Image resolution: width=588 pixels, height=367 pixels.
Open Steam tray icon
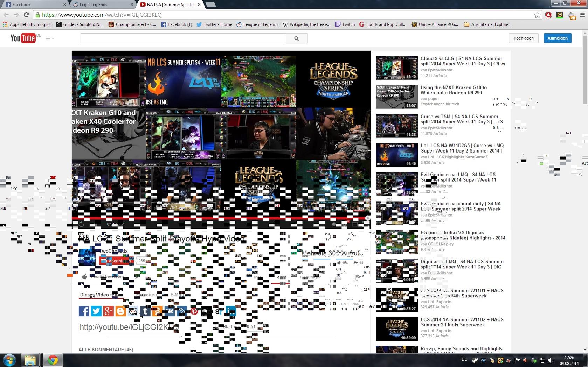tap(475, 360)
